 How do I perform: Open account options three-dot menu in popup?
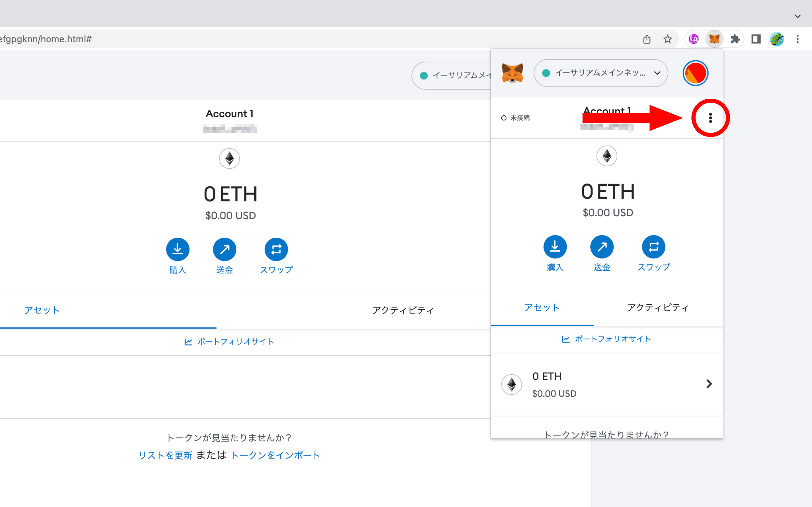pos(710,118)
